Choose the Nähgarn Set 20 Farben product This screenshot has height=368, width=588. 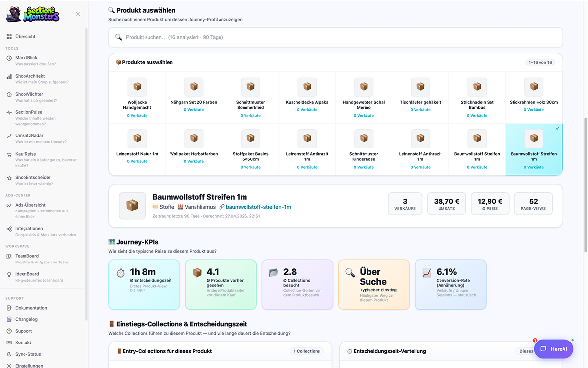(x=194, y=98)
